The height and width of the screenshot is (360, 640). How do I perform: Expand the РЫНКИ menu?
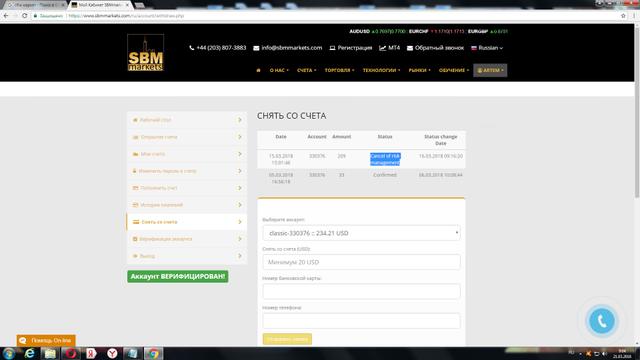pyautogui.click(x=420, y=70)
